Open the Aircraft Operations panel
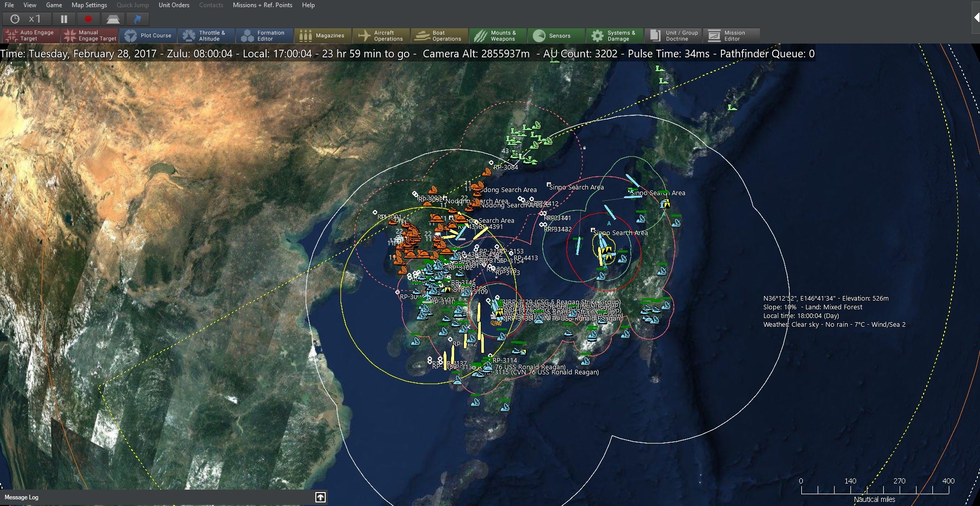Viewport: 980px width, 506px height. (381, 35)
